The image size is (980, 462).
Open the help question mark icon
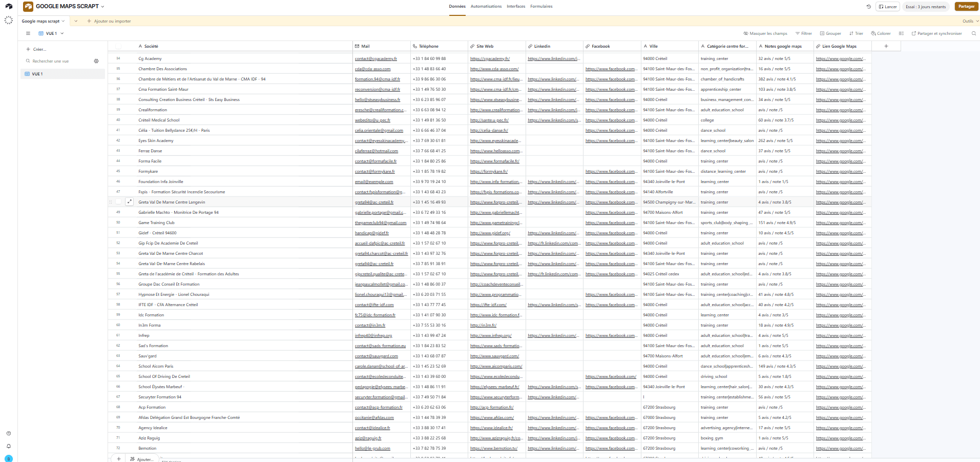pos(9,433)
